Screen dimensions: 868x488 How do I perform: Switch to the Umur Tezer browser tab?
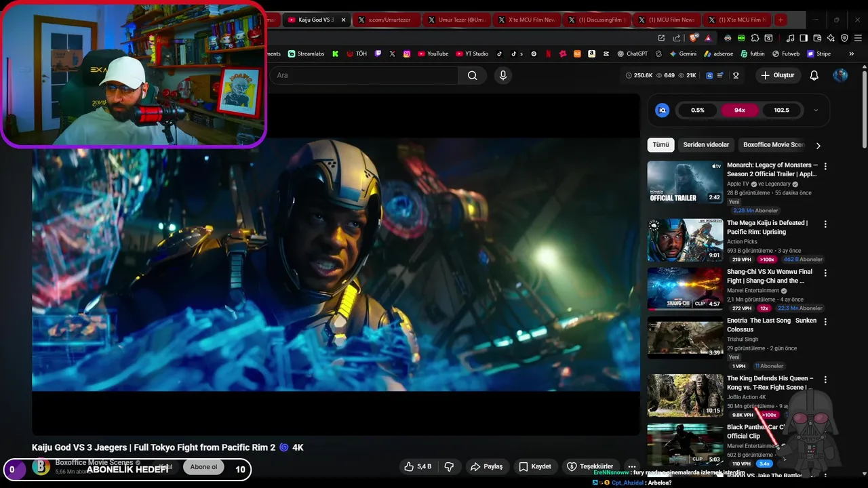point(456,20)
